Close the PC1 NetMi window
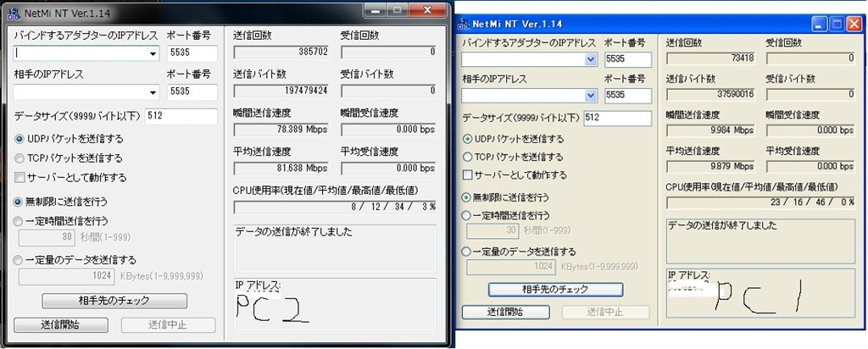Image resolution: width=868 pixels, height=349 pixels. [x=853, y=24]
